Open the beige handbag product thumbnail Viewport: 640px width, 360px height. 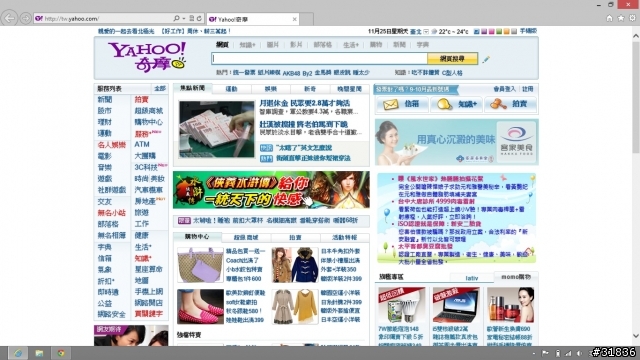pos(200,265)
